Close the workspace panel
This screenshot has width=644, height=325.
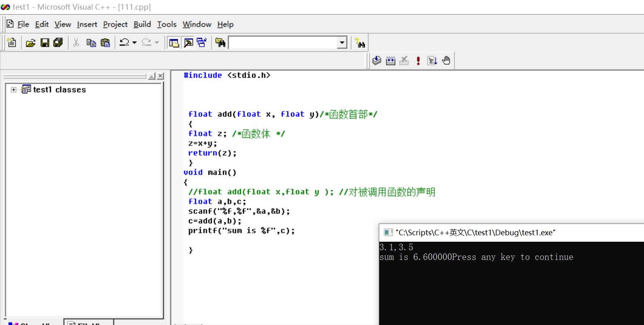click(x=161, y=76)
